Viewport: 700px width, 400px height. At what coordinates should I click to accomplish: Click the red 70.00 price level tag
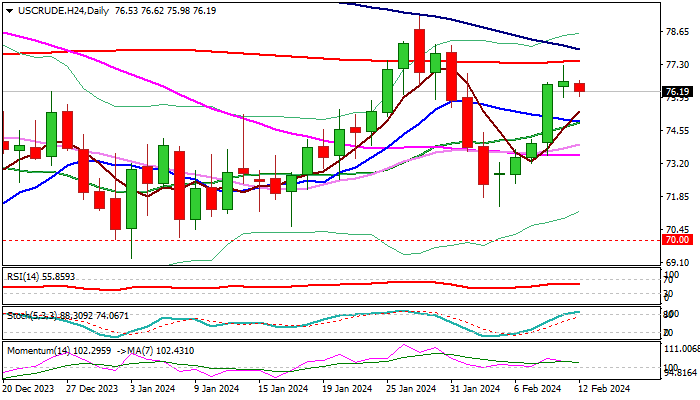point(676,240)
